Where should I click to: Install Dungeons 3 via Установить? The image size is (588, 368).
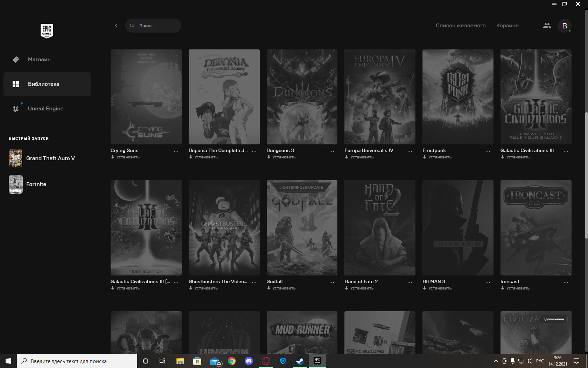click(x=281, y=157)
